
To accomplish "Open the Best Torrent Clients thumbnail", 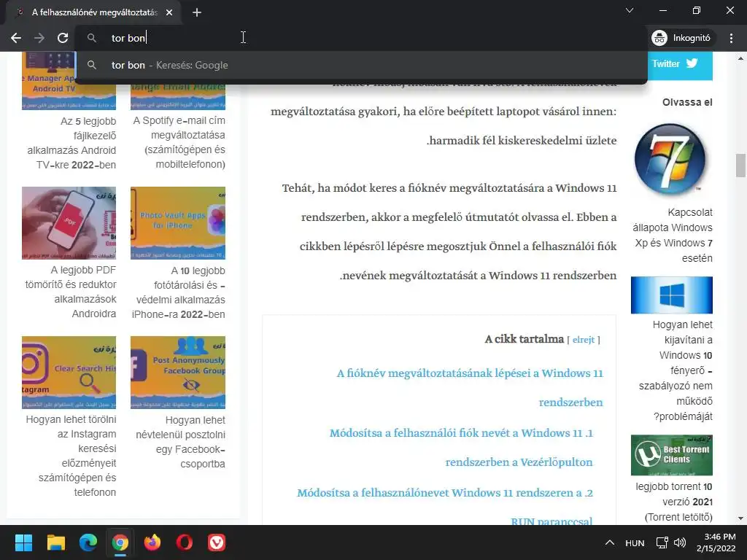I will click(672, 455).
